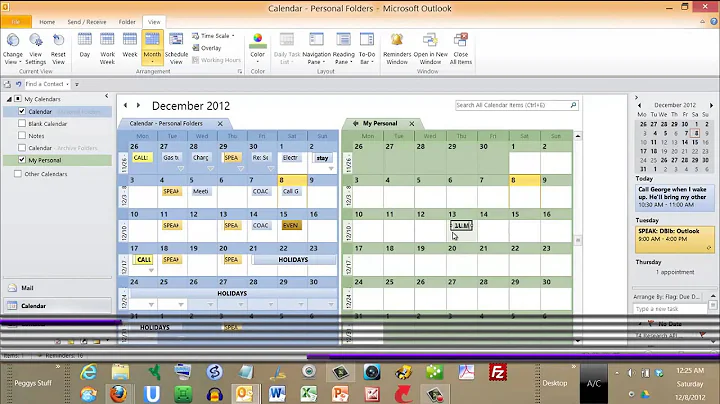Collapse the My Calendars group
The width and height of the screenshot is (720, 404).
(x=9, y=99)
